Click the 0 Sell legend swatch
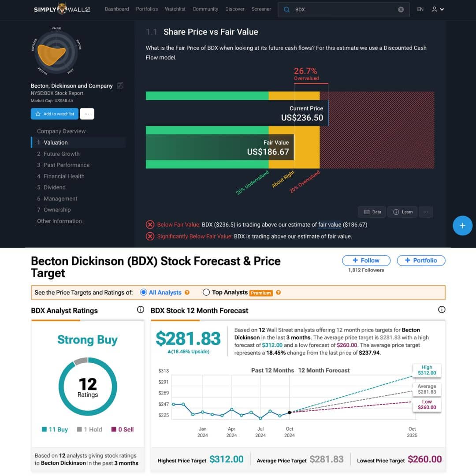Viewport: 476px width, 476px height. pyautogui.click(x=114, y=429)
